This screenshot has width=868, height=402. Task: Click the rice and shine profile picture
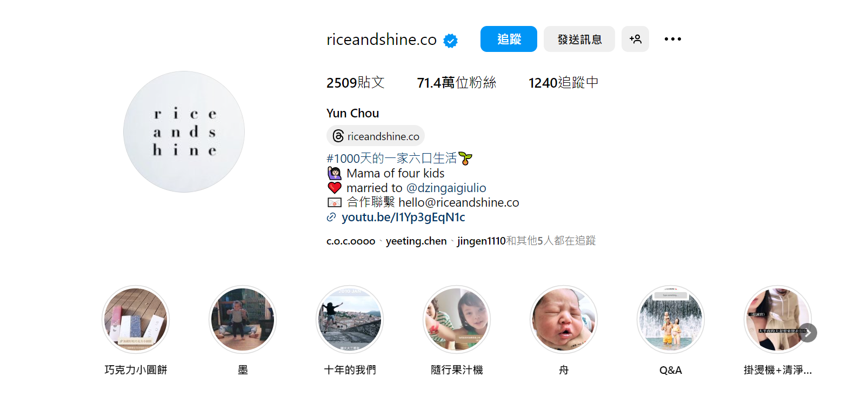[184, 131]
